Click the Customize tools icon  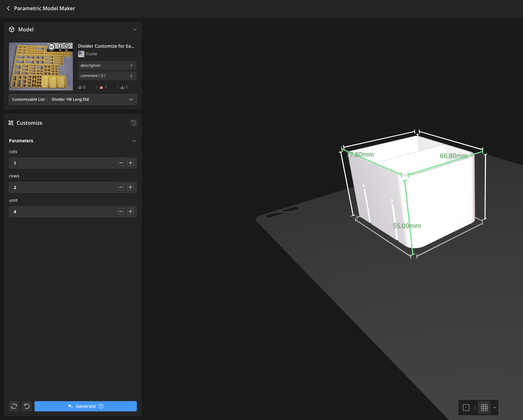(11, 123)
